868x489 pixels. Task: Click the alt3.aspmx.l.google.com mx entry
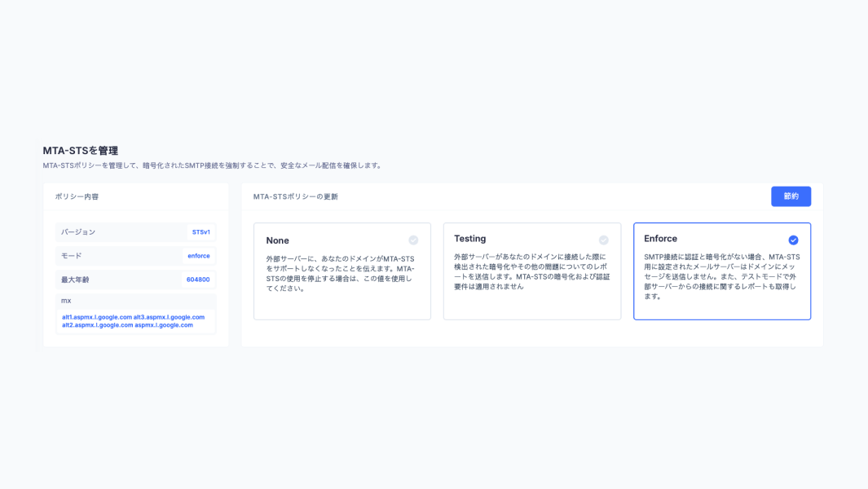(x=169, y=317)
